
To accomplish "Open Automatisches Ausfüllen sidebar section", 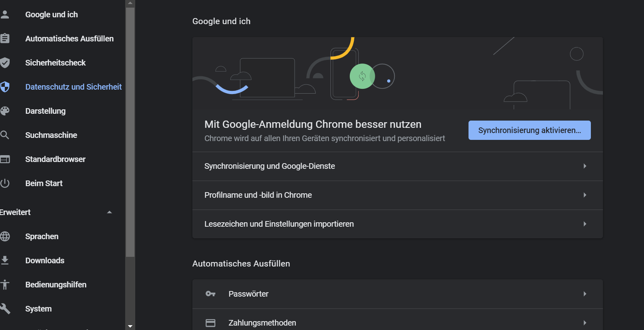I will coord(69,39).
